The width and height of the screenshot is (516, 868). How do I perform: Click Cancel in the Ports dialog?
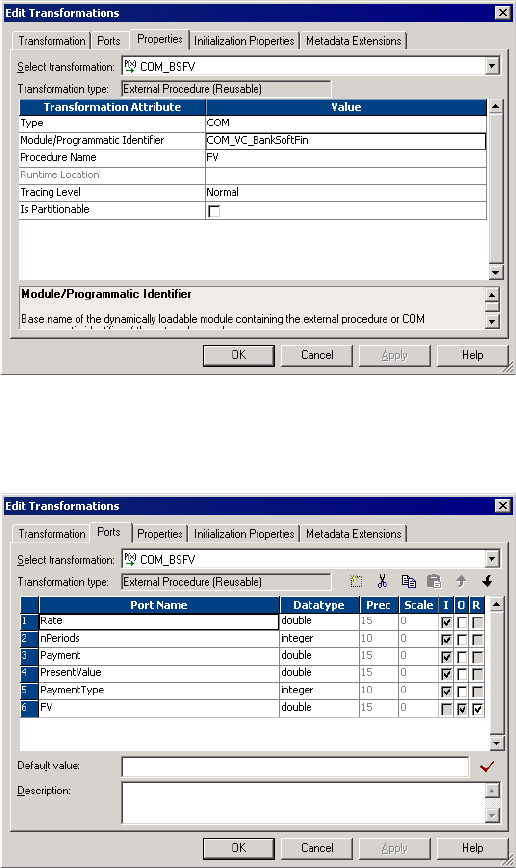coord(317,848)
